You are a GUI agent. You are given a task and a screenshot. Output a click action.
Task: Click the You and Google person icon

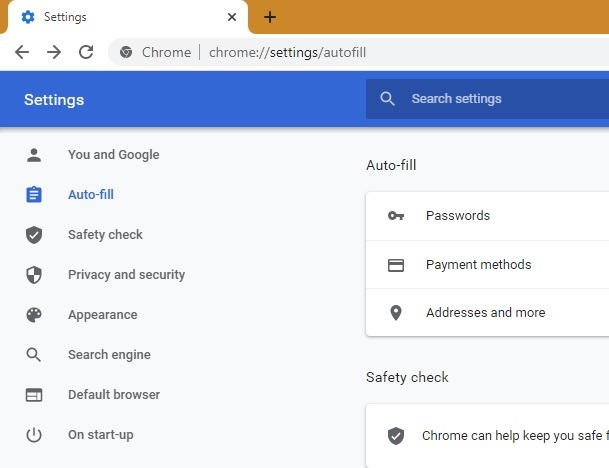[x=34, y=155]
